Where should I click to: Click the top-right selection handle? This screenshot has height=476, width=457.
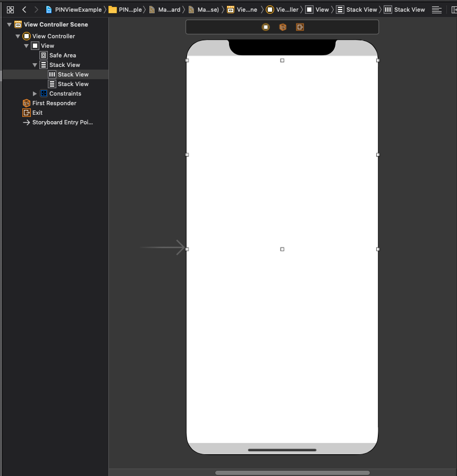coord(378,61)
